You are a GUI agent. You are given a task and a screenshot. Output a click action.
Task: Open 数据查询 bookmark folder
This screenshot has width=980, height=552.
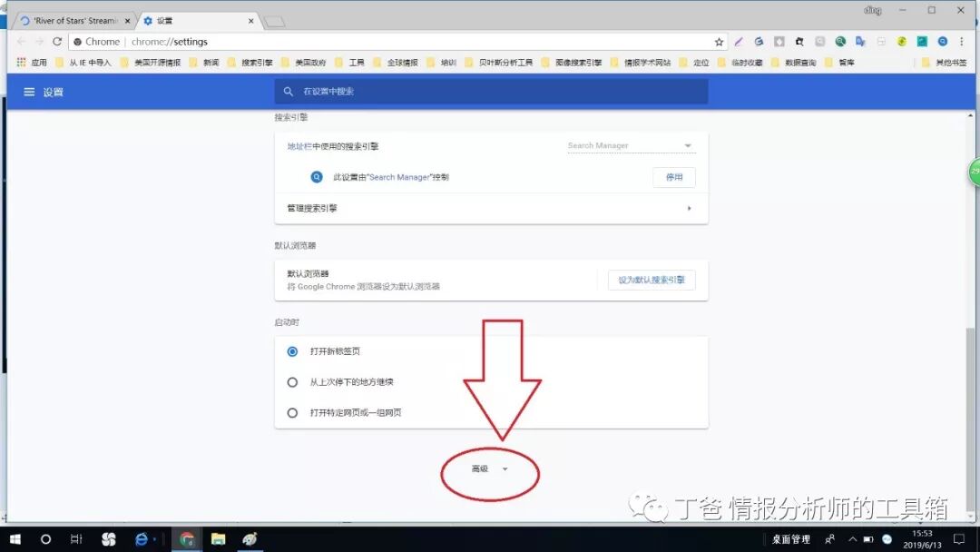794,63
